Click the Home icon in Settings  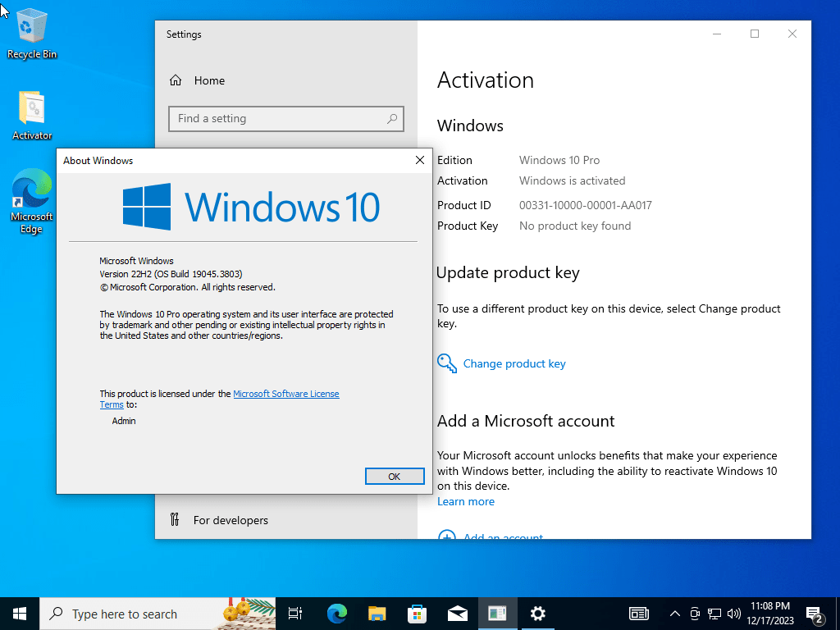click(x=176, y=80)
